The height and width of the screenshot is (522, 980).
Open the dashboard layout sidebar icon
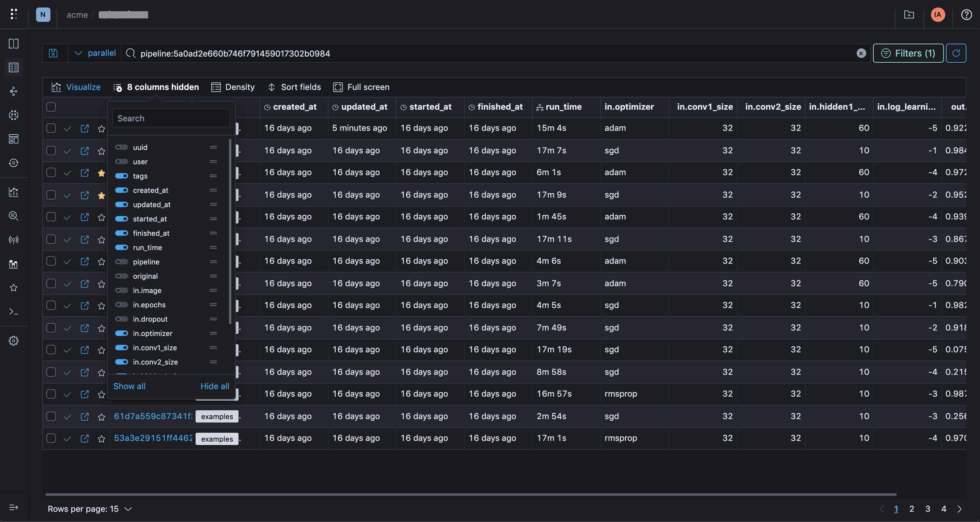(14, 139)
